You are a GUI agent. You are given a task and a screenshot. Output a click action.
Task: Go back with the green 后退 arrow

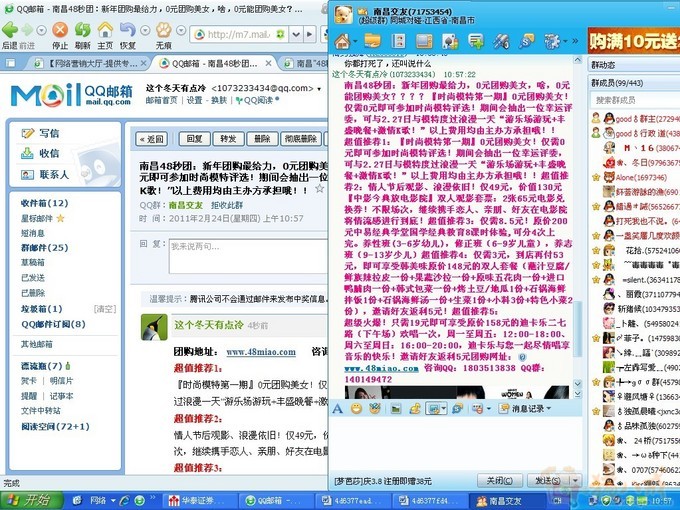(x=10, y=30)
